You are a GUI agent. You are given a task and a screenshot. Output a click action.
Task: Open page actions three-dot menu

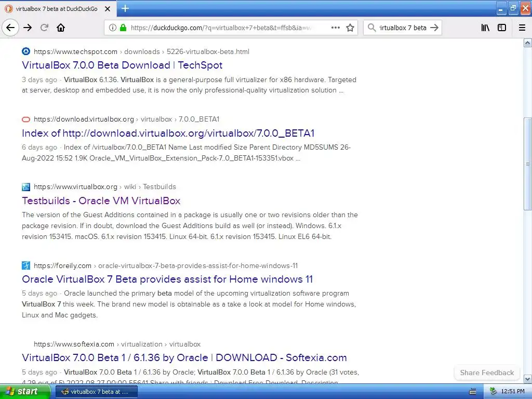336,28
